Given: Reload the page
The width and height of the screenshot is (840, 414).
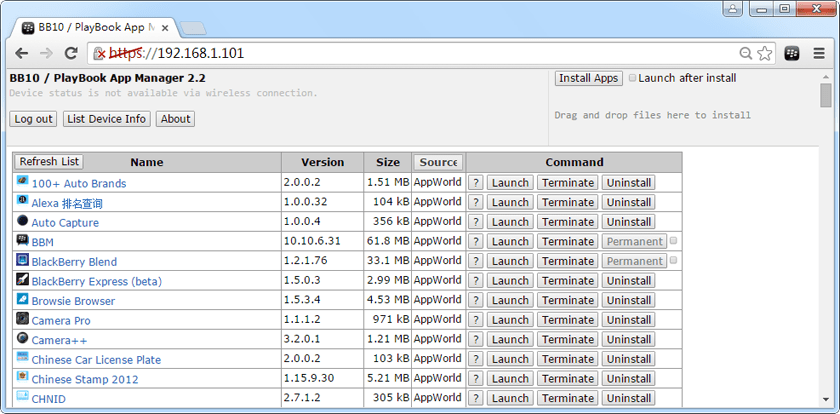Looking at the screenshot, I should click(x=71, y=53).
